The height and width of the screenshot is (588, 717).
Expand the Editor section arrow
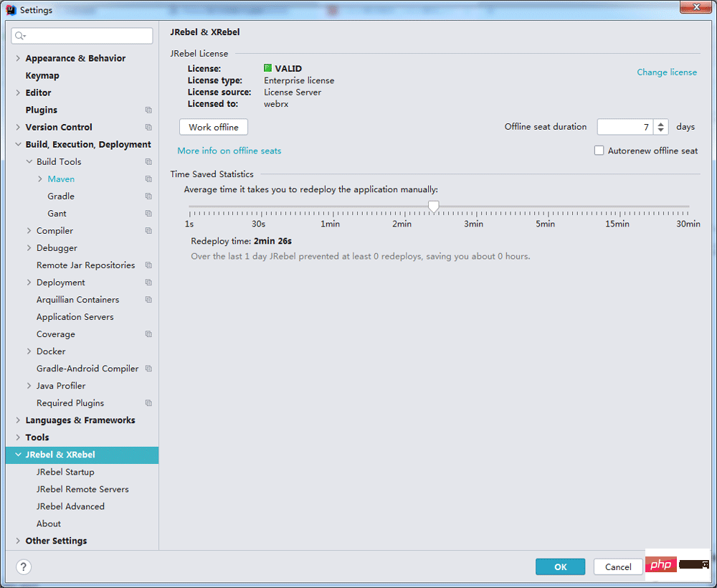tap(18, 93)
